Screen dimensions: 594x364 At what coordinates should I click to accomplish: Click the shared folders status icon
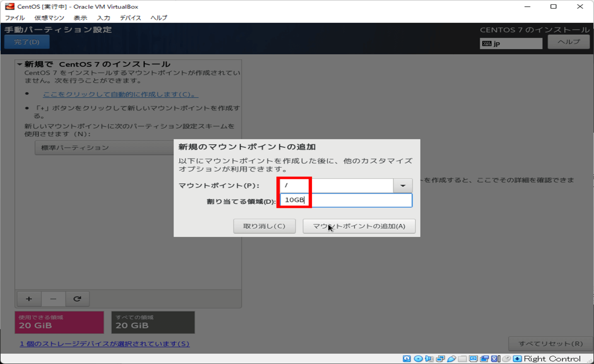point(462,359)
